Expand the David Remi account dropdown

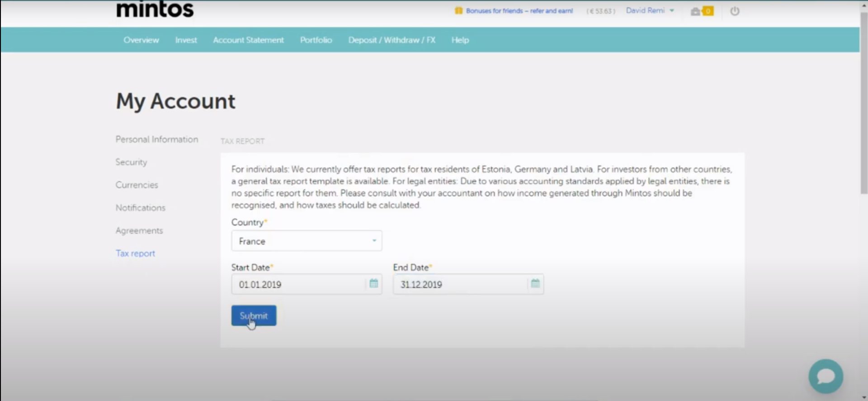point(650,10)
